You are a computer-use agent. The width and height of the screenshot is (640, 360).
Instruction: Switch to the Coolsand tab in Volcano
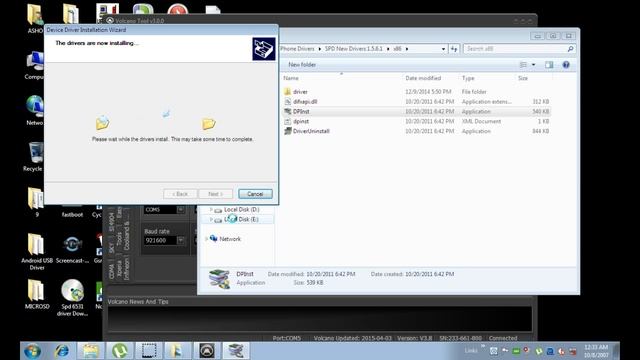[127, 236]
